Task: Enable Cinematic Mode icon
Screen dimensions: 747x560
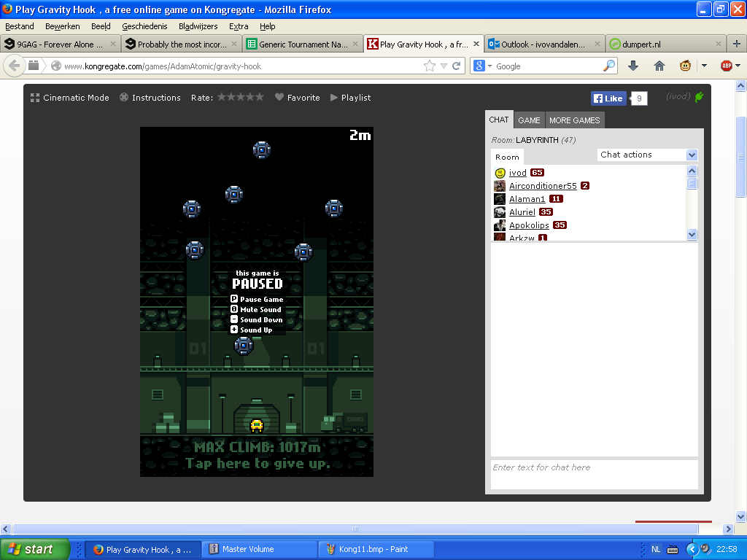Action: (x=35, y=98)
